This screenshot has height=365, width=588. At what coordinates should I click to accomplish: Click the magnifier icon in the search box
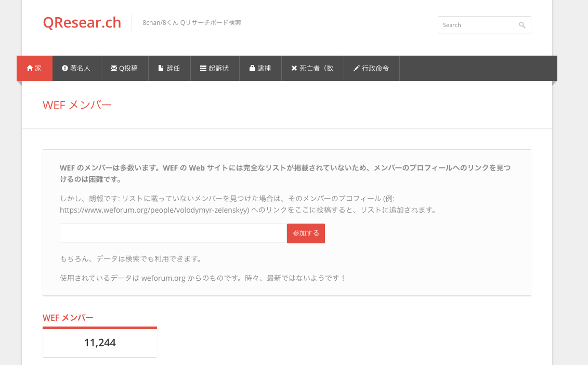coord(521,25)
